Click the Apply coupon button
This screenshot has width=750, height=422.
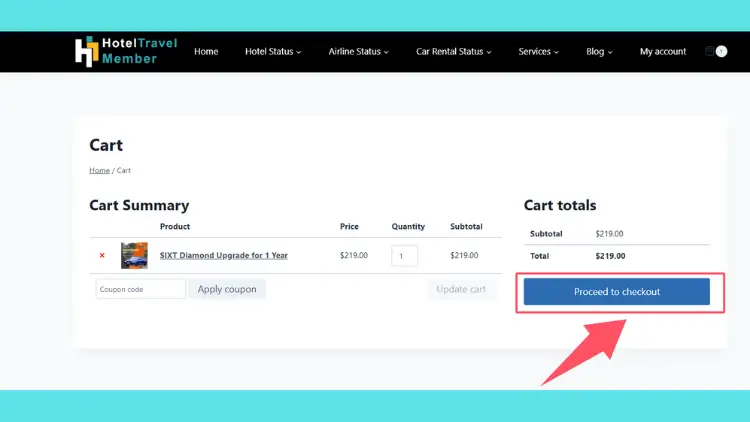click(x=227, y=289)
